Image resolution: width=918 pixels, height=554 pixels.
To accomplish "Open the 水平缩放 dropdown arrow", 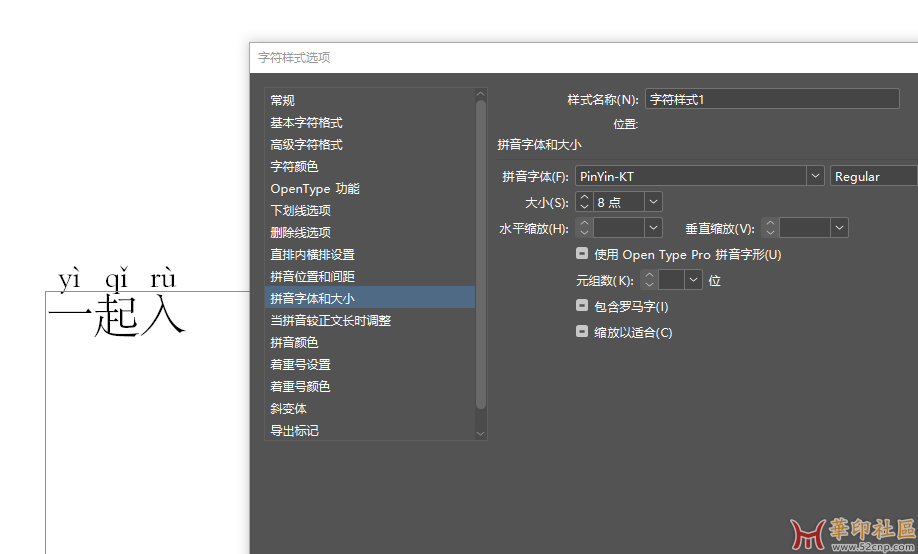I will tap(653, 228).
